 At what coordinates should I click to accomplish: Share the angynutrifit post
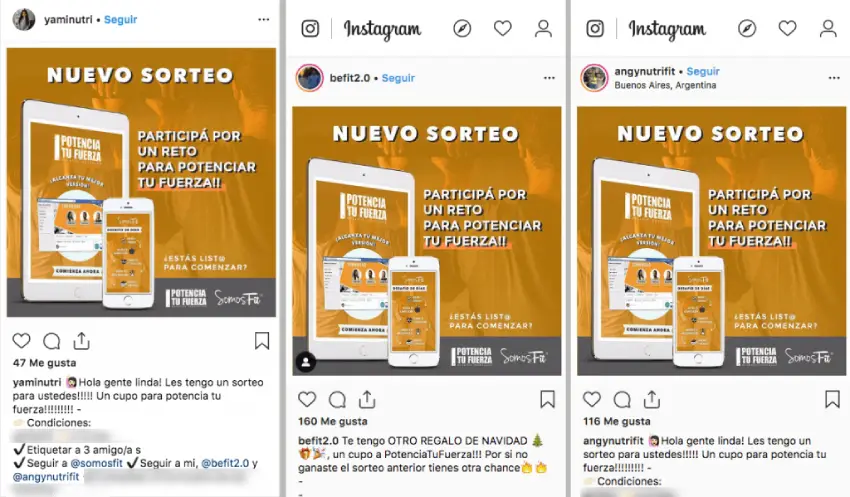(652, 399)
